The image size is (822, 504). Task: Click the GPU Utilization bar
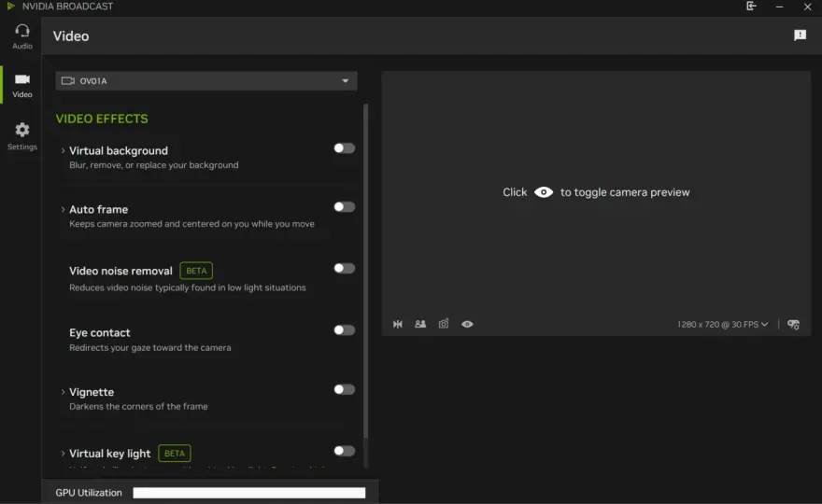point(249,493)
